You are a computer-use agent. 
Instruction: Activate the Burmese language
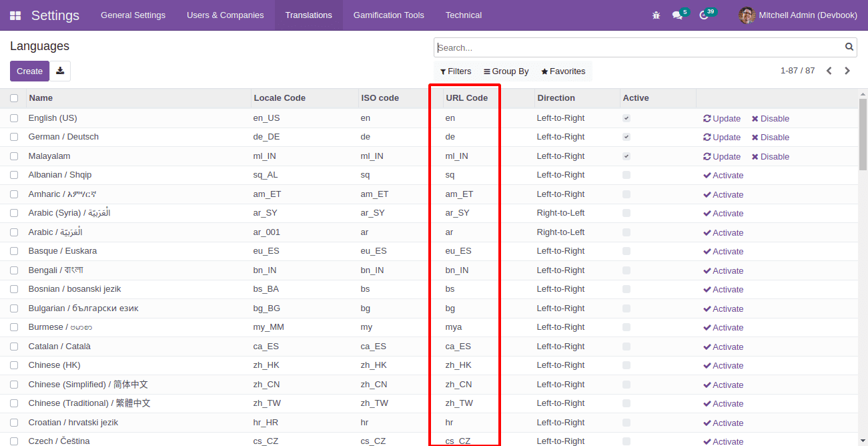[x=723, y=327]
